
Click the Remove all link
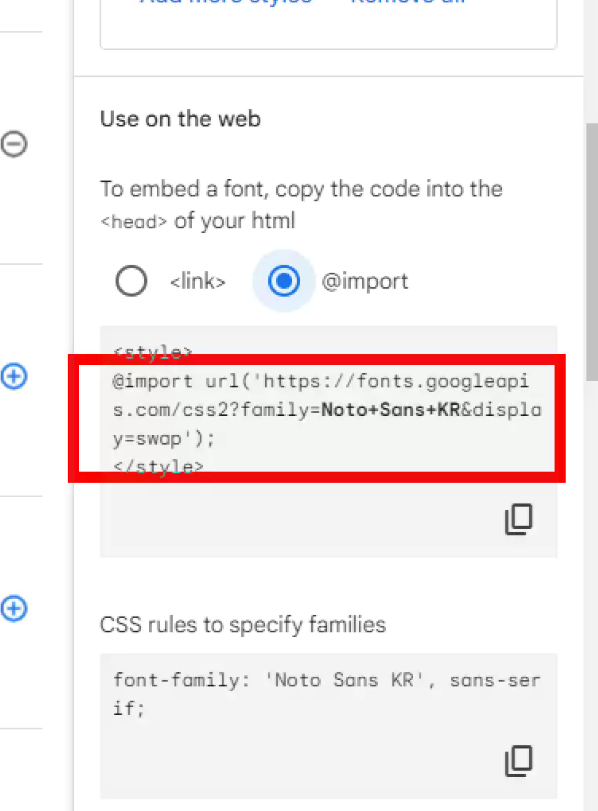408,2
